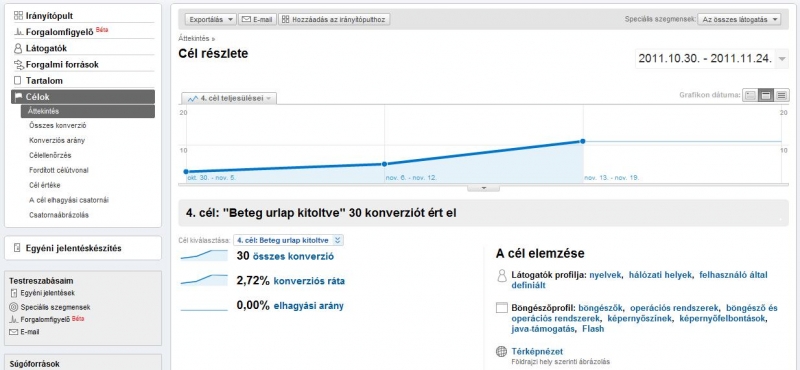Open the hálózati helyek link
800x370 pixels.
pos(661,275)
